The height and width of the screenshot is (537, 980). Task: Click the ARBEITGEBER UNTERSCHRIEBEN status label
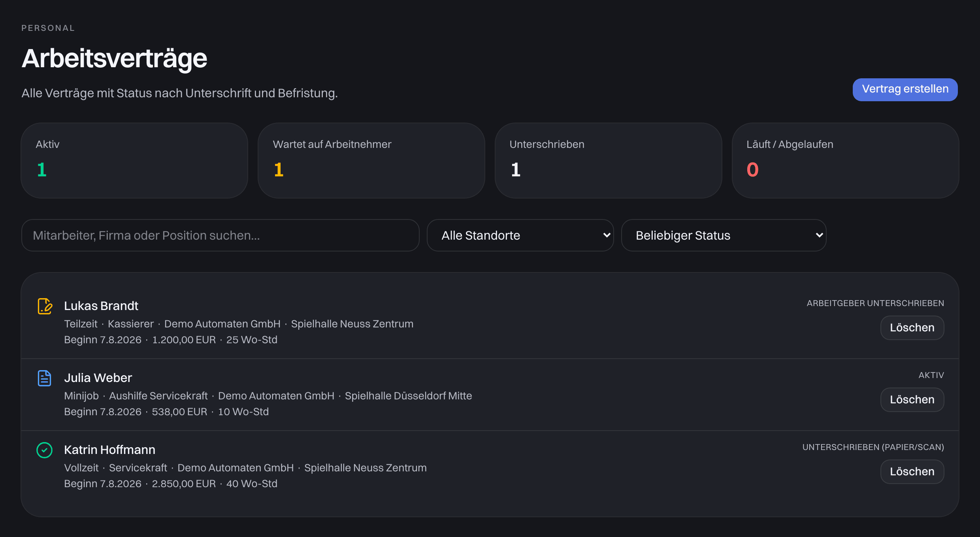pos(875,303)
